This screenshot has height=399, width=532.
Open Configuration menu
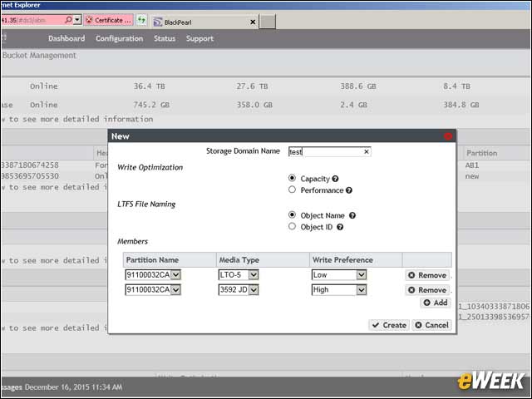tap(119, 39)
